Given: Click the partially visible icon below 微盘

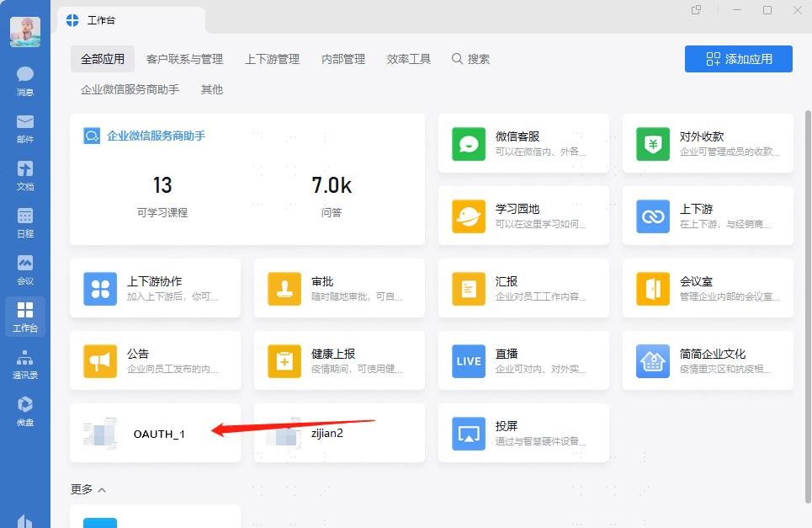Looking at the screenshot, I should pos(25,520).
